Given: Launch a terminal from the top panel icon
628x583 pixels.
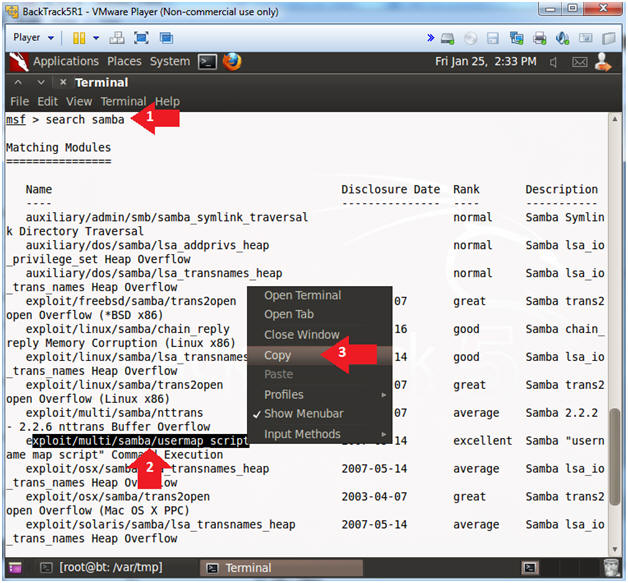Looking at the screenshot, I should click(x=207, y=62).
